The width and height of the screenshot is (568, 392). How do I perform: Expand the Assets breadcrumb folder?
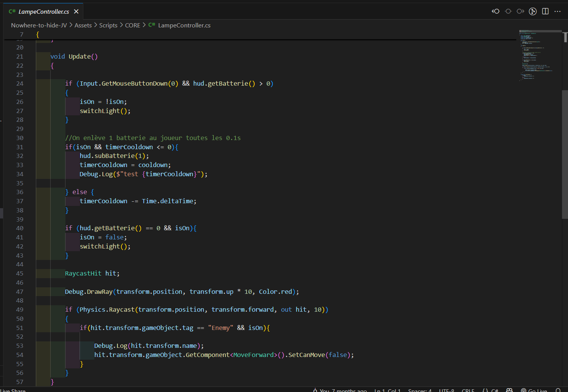tap(83, 25)
